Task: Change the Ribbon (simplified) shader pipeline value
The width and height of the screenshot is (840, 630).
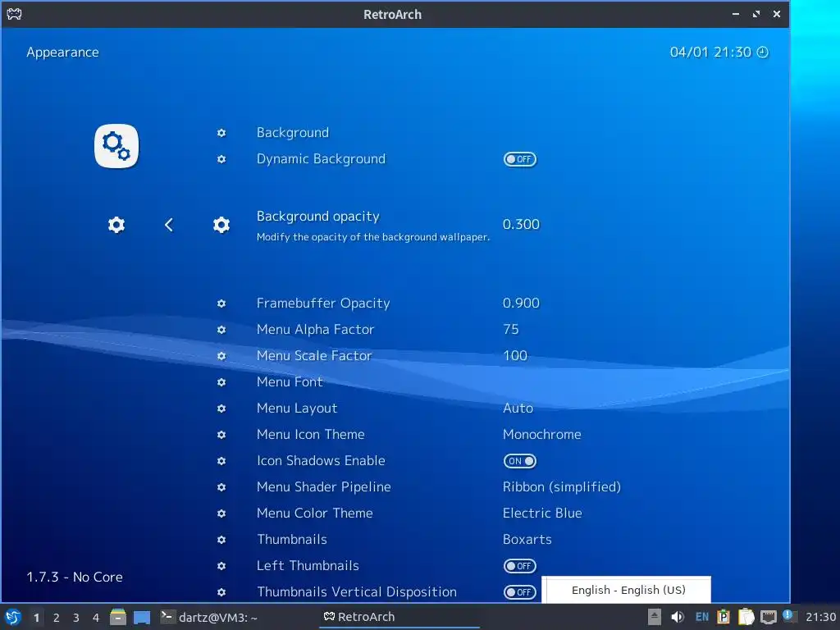Action: pyautogui.click(x=561, y=487)
